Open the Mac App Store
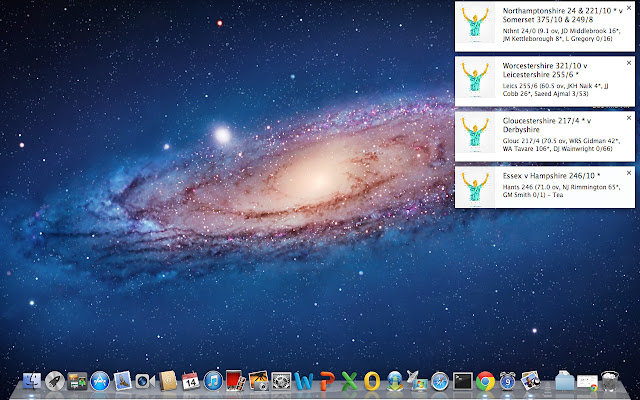640x400 pixels. 99,381
